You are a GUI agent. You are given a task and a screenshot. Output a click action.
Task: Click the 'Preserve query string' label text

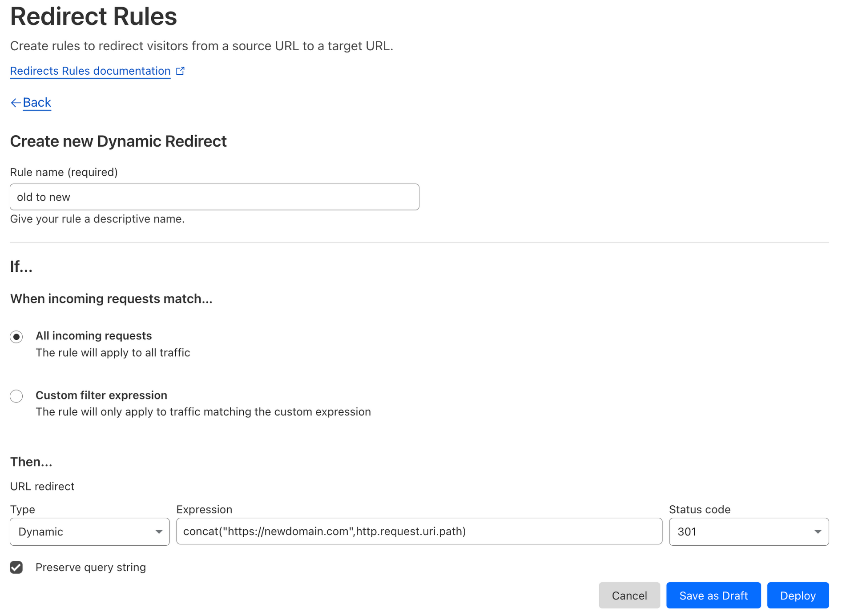(x=91, y=568)
